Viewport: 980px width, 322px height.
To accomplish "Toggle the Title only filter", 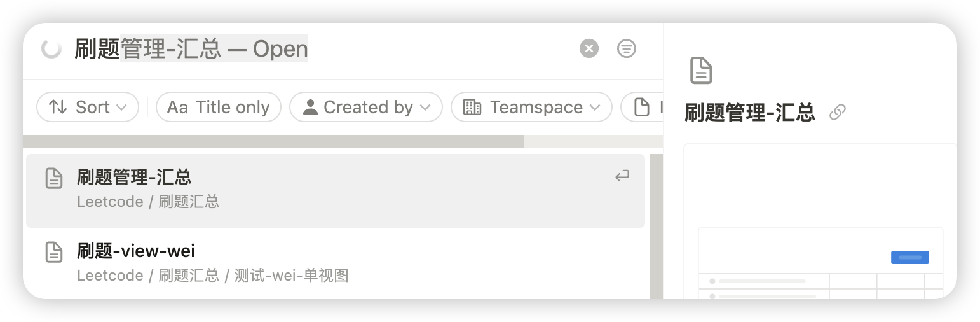I will click(219, 108).
